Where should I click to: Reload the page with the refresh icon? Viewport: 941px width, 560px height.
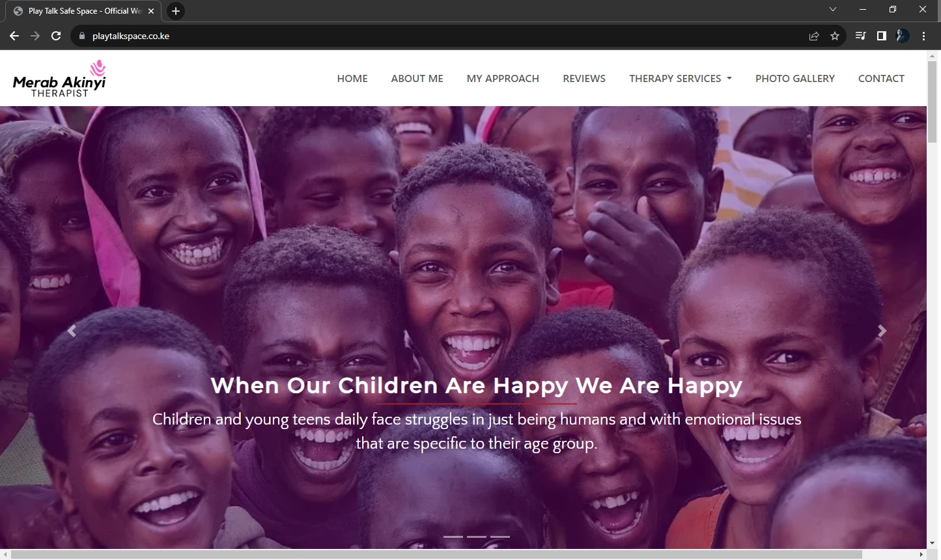56,36
